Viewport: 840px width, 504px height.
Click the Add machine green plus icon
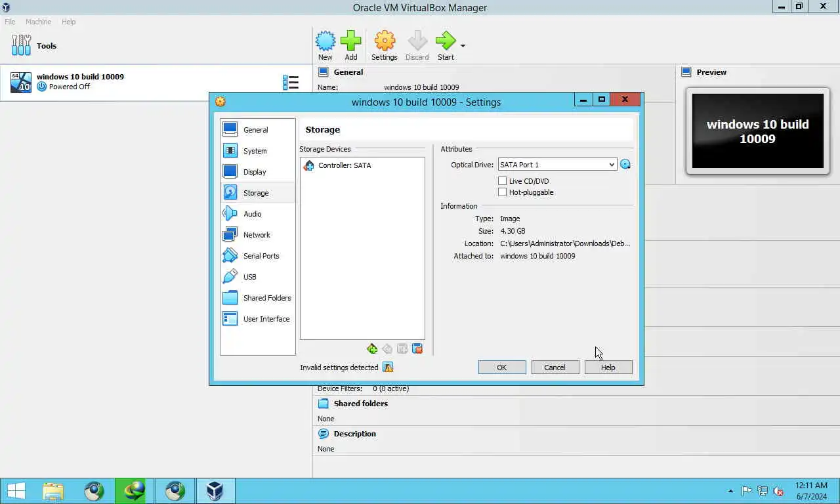click(x=350, y=41)
